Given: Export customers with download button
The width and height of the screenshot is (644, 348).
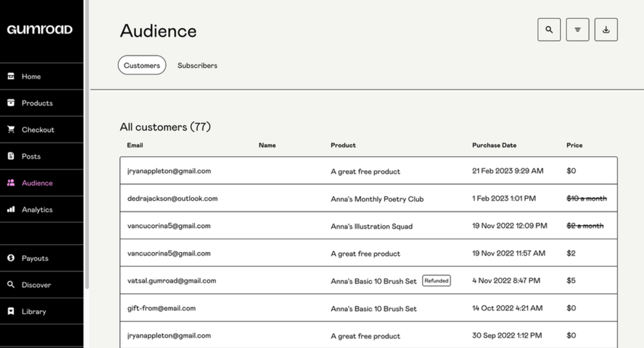Looking at the screenshot, I should point(606,30).
